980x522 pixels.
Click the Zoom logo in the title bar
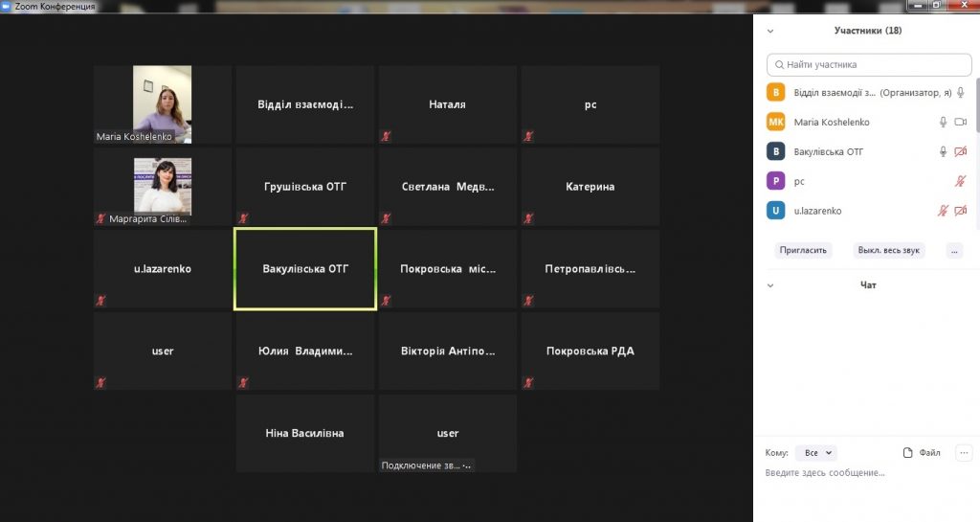7,7
